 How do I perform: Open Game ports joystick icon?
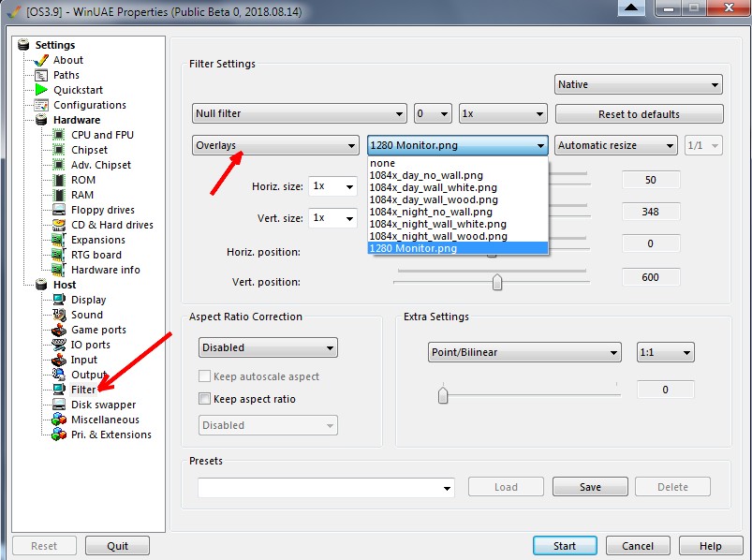coord(59,330)
